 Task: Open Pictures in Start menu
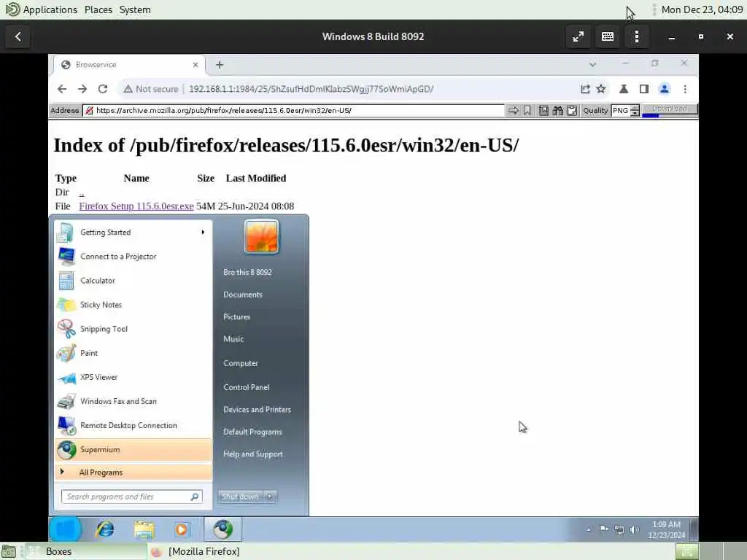237,317
